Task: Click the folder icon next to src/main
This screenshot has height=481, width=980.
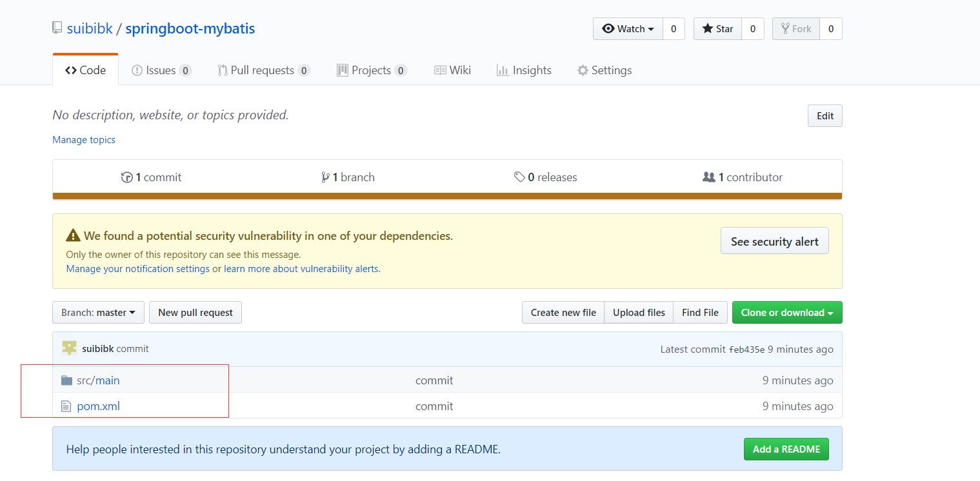Action: [x=66, y=380]
